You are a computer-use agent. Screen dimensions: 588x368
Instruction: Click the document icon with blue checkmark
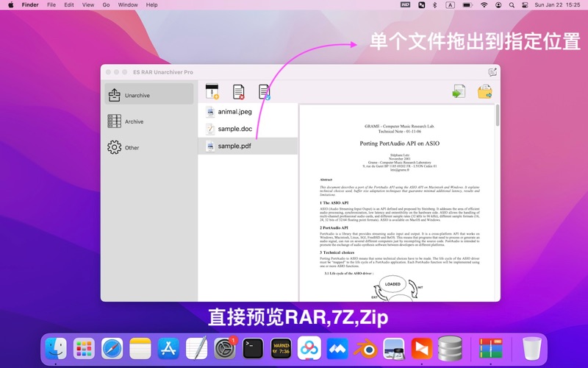(264, 92)
